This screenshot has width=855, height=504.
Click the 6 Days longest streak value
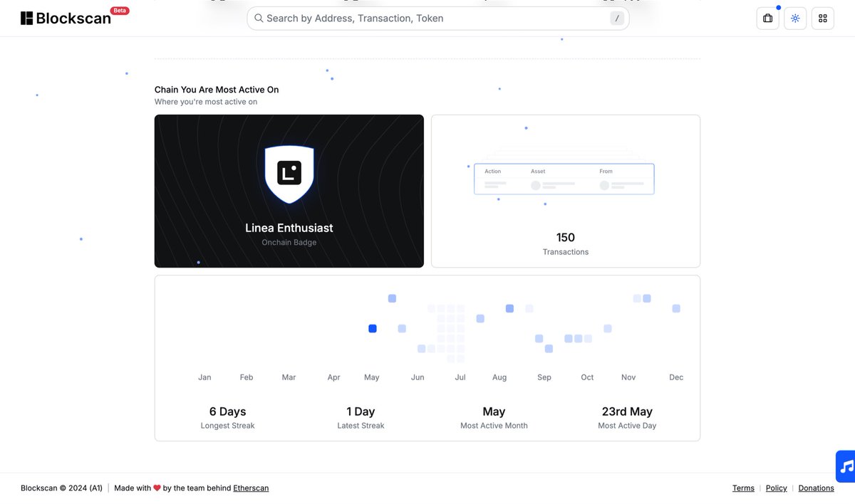[227, 411]
